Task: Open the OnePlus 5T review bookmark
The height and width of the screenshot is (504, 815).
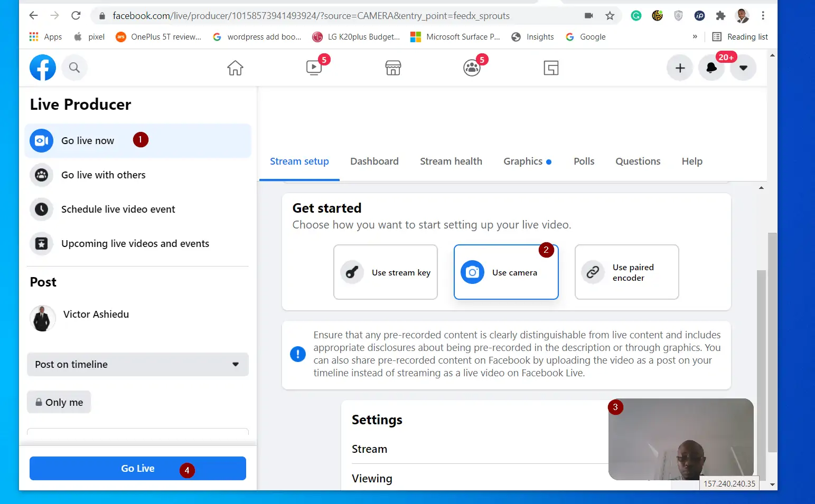Action: point(158,37)
